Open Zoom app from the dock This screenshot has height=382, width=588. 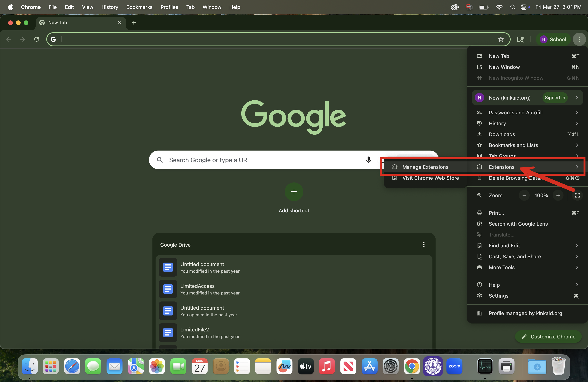pyautogui.click(x=454, y=366)
